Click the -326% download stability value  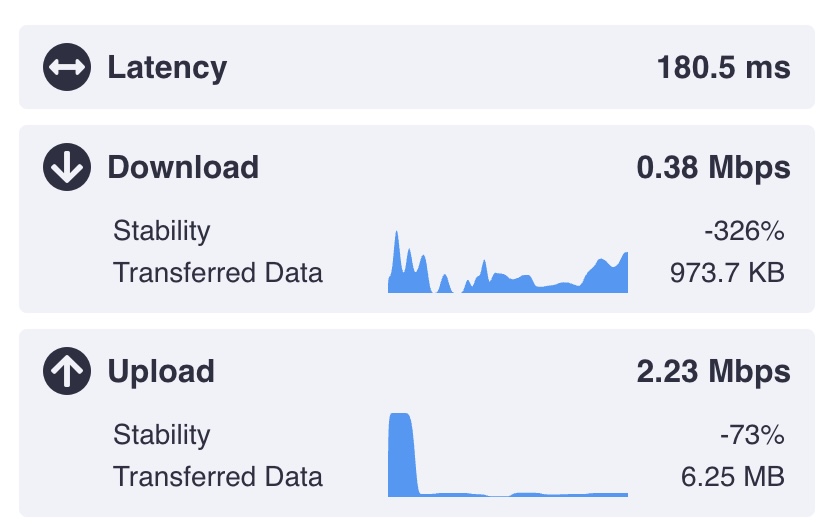[744, 231]
